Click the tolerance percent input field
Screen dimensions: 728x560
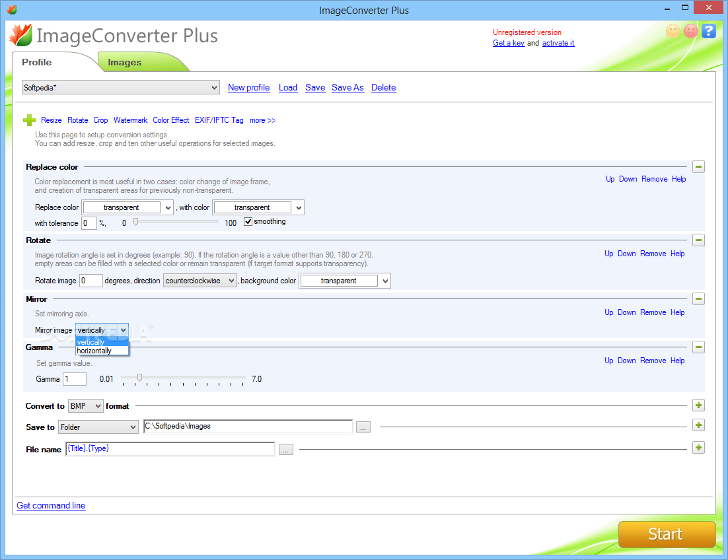tap(89, 223)
